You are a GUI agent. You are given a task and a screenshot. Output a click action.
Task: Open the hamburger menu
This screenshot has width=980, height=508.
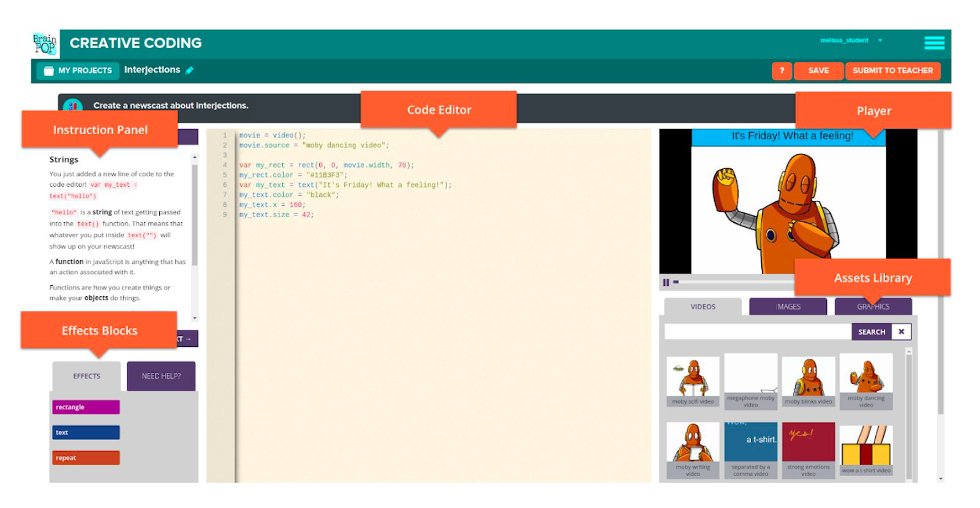coord(934,43)
